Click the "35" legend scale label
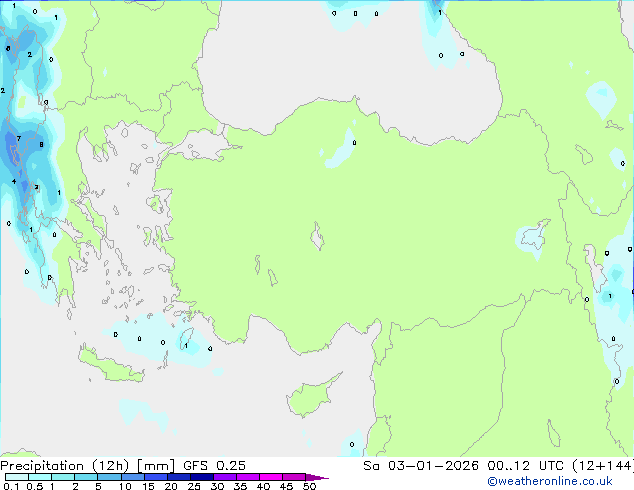 [240, 486]
